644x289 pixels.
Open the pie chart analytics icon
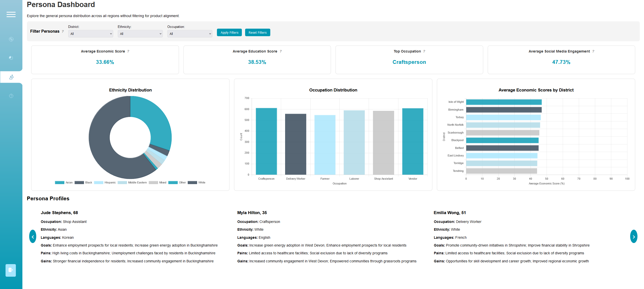click(11, 58)
